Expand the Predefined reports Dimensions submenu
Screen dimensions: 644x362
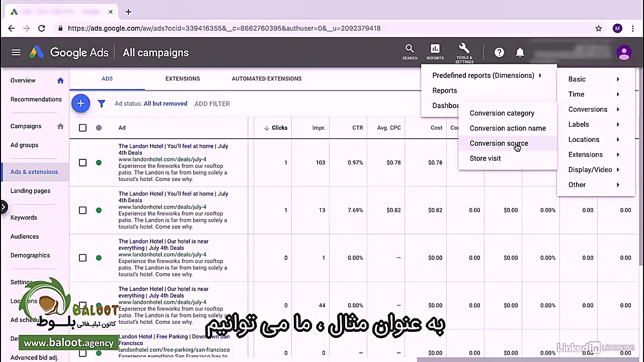tap(483, 75)
